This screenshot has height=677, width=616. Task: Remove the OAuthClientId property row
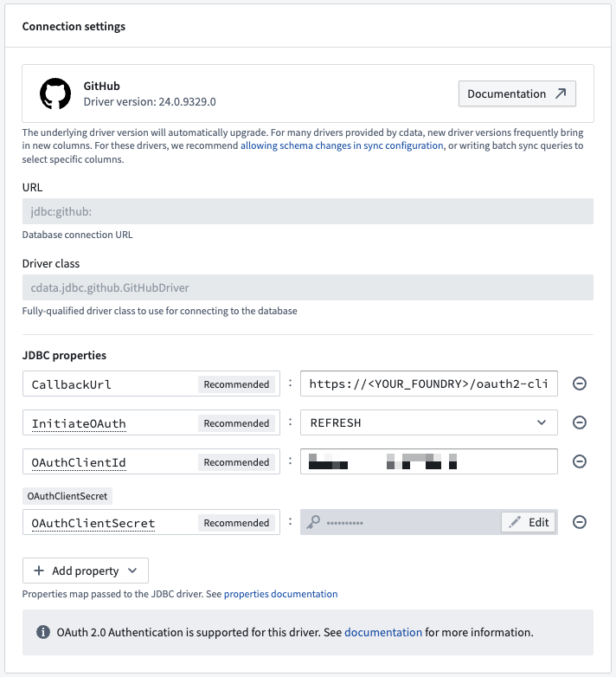580,461
